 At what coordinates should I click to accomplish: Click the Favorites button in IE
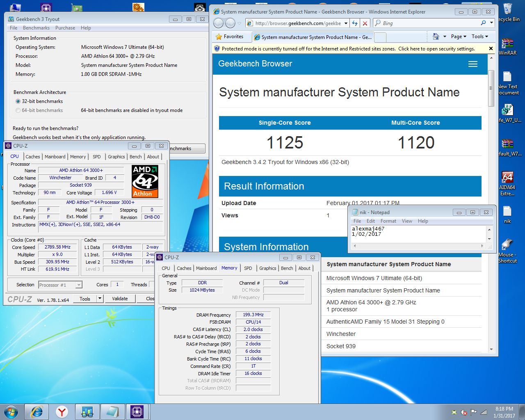coord(230,37)
